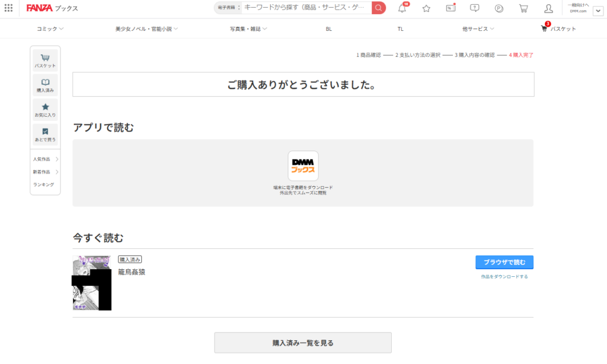Viewport: 607px width, 364px height.
Task: Click 購入済み一覧を見る button
Action: (x=303, y=343)
